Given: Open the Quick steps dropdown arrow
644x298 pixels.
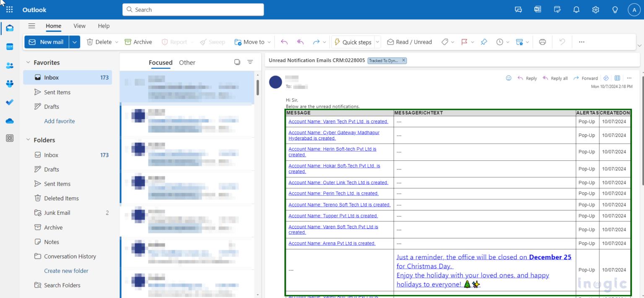Looking at the screenshot, I should [377, 42].
